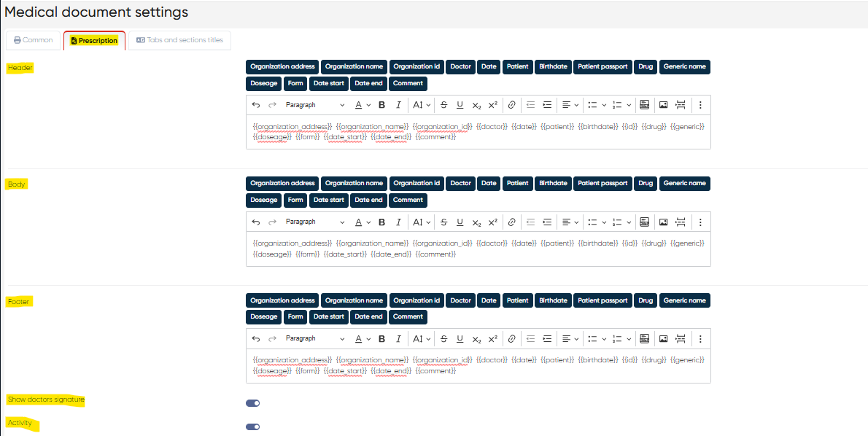868x436 pixels.
Task: Open bulleted list dropdown in Header editor
Action: pos(597,105)
